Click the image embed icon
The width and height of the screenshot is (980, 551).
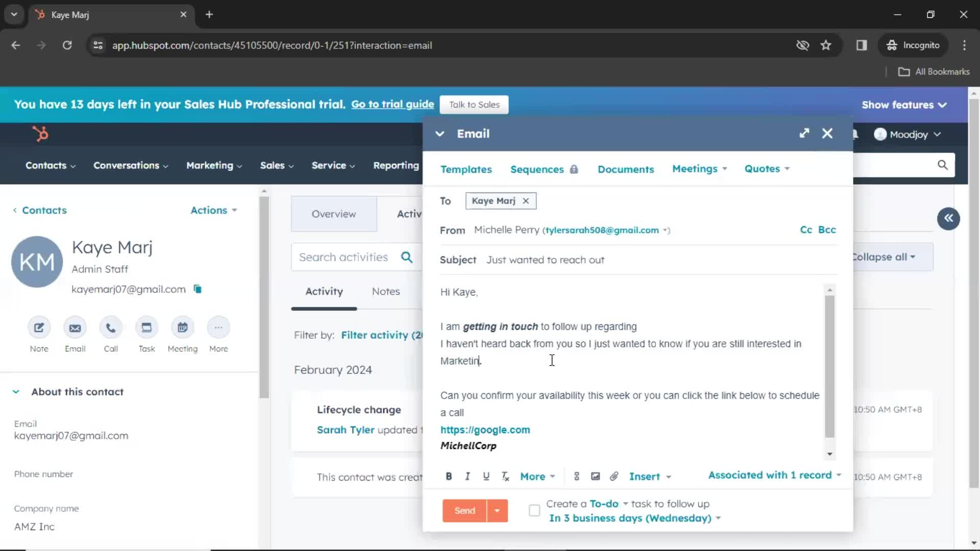[x=596, y=477]
